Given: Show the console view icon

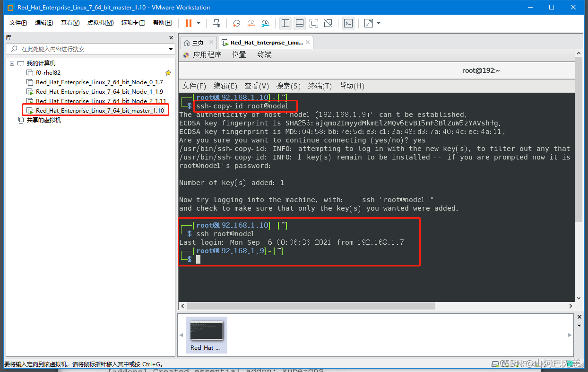Looking at the screenshot, I should pyautogui.click(x=348, y=23).
